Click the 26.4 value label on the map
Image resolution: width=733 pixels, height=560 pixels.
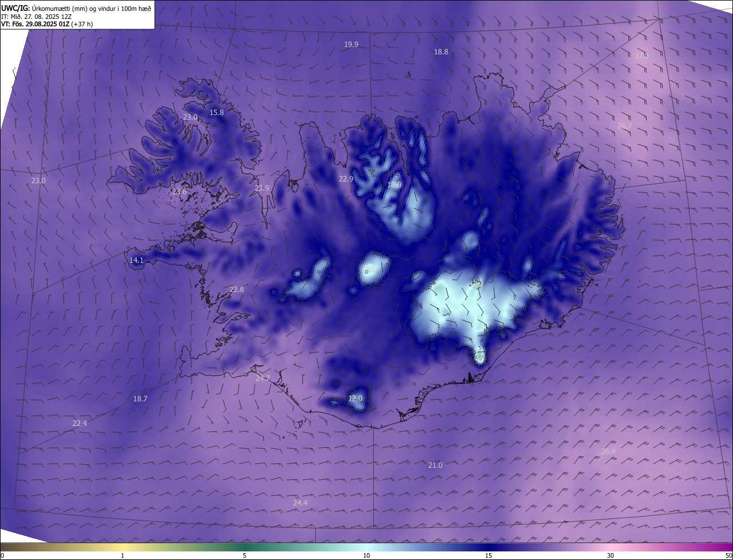tap(608, 452)
